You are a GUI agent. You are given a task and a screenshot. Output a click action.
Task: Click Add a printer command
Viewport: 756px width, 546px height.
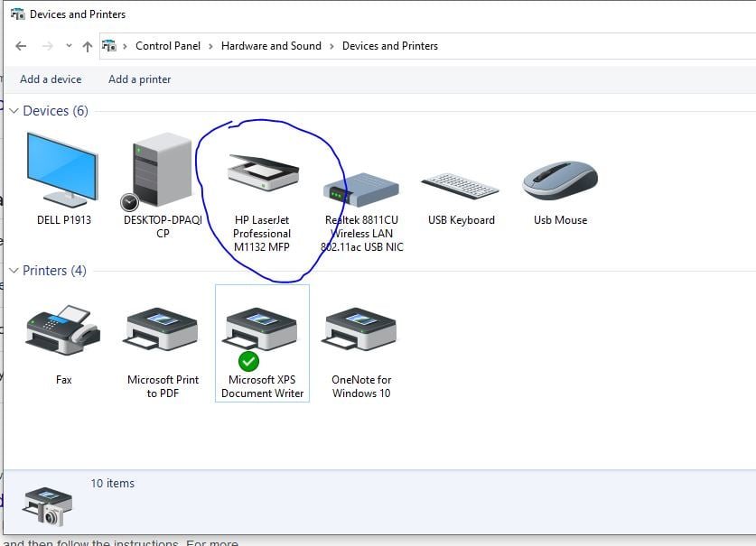139,79
